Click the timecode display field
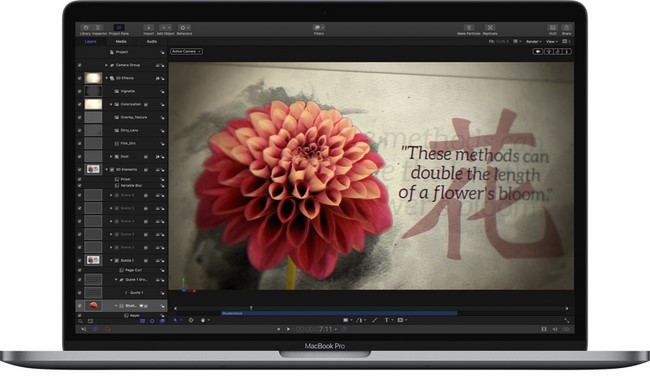This screenshot has width=650, height=379. pos(315,329)
